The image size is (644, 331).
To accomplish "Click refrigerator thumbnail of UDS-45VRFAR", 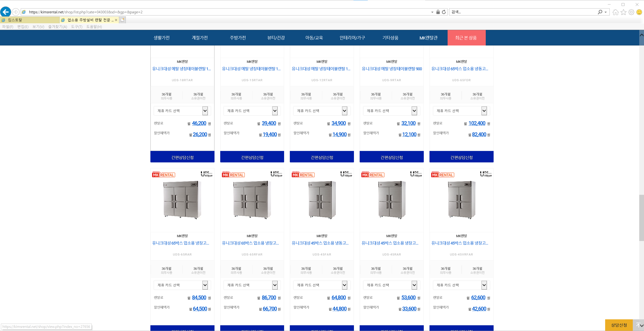I will pyautogui.click(x=461, y=200).
